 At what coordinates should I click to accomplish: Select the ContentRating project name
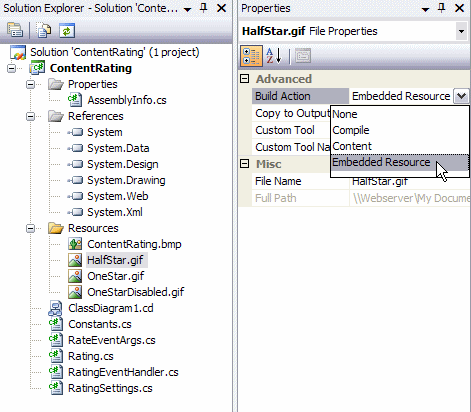91,68
